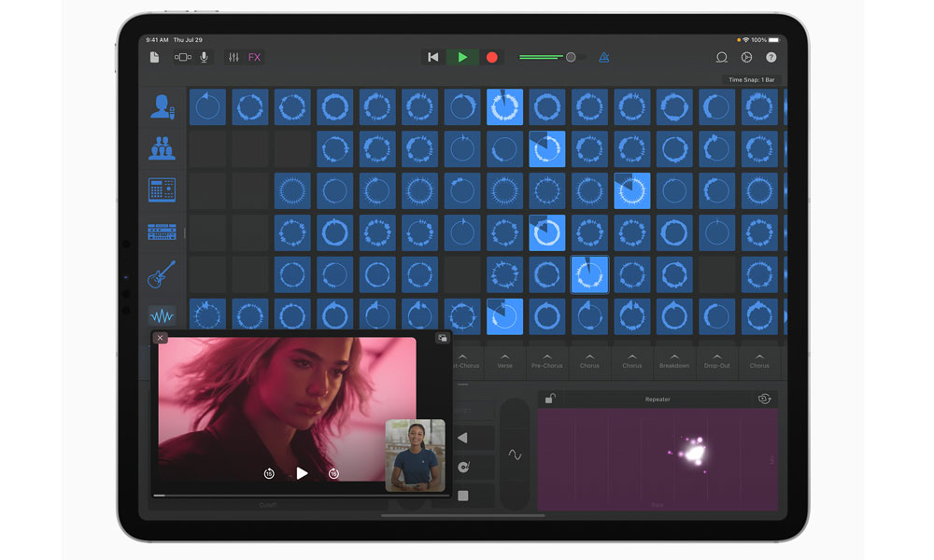Toggle the playing loop cell in keyboard row
This screenshot has width=934, height=560.
point(546,232)
